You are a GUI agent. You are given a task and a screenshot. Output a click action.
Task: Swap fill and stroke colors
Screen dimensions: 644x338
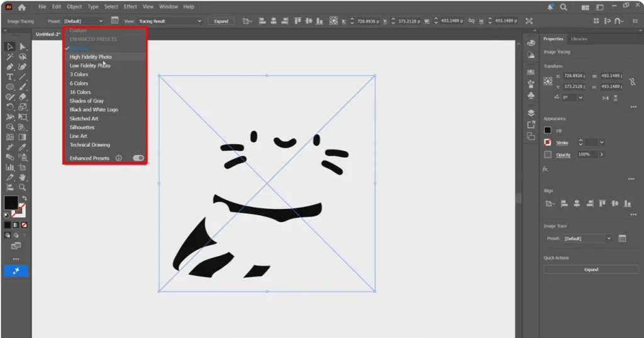[x=25, y=198]
